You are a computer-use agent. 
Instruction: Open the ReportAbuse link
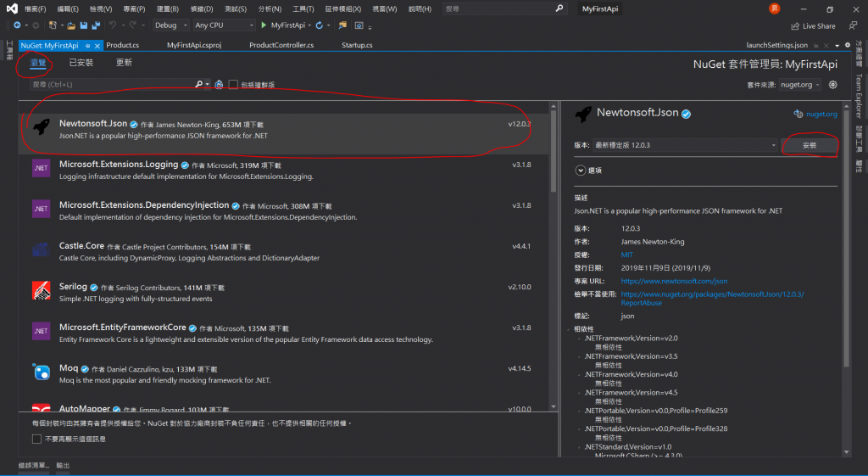pos(712,299)
